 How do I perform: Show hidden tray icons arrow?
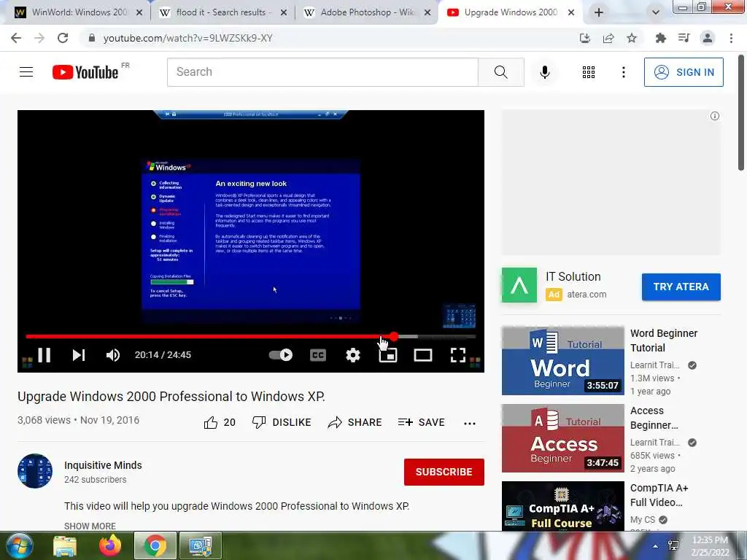point(656,546)
